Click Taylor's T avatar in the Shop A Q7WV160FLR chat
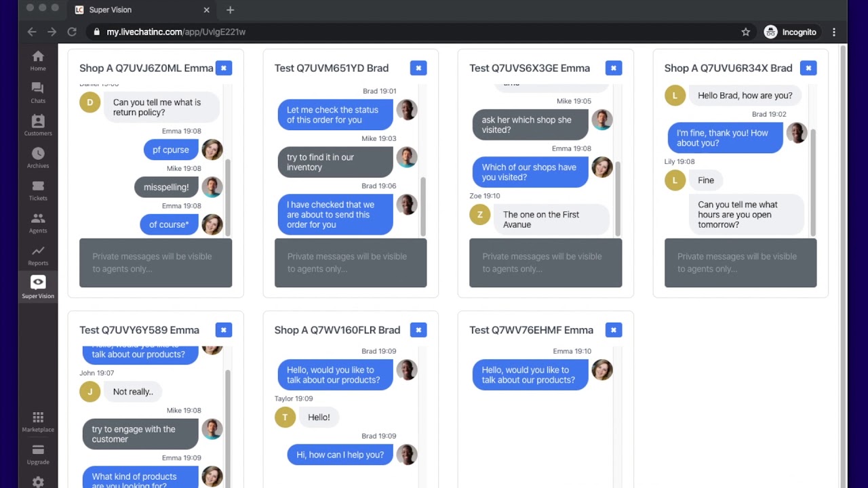 click(285, 418)
